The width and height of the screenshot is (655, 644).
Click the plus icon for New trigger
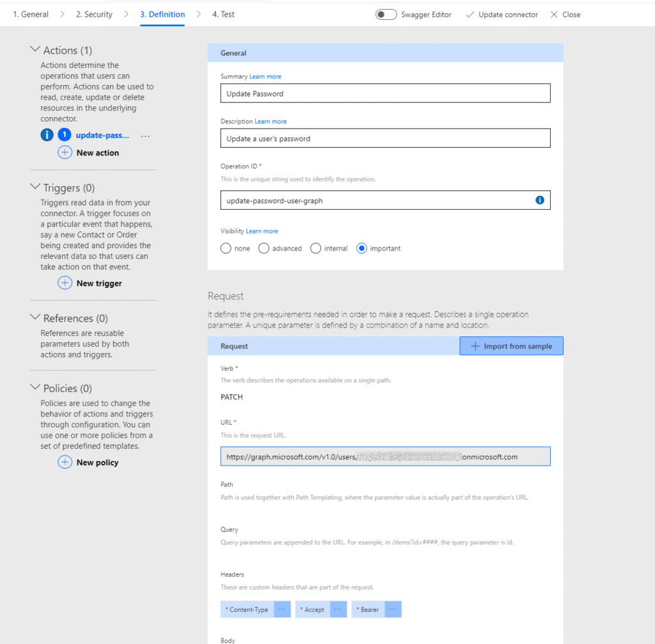(x=65, y=283)
